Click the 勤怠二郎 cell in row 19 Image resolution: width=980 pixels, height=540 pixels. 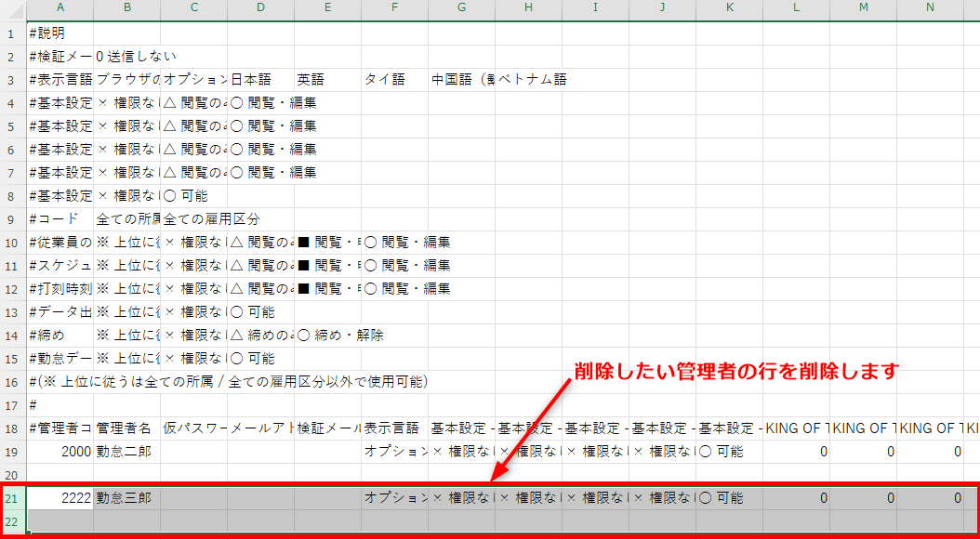coord(126,452)
